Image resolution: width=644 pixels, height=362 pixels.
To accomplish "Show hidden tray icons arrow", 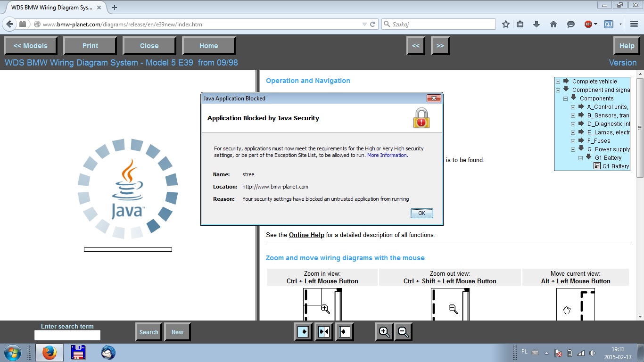I will pos(547,353).
